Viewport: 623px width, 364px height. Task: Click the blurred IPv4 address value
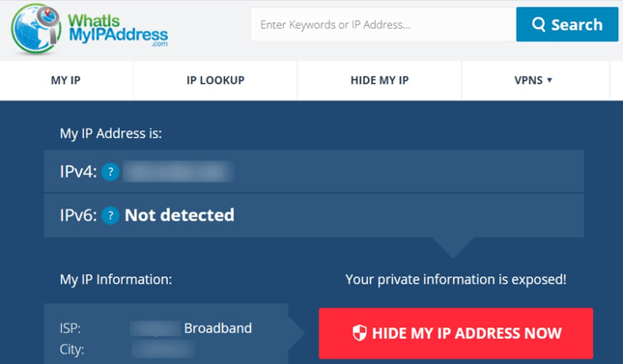pyautogui.click(x=178, y=172)
